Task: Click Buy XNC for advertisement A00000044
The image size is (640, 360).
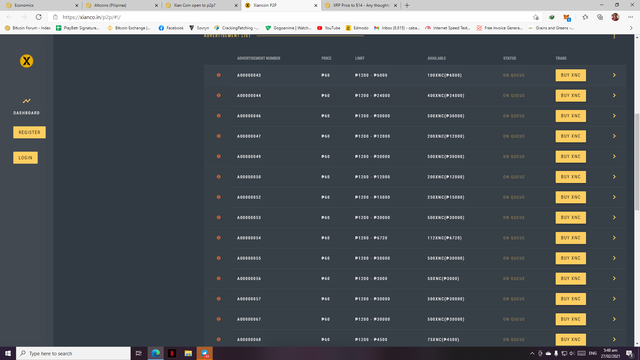Action: (570, 96)
